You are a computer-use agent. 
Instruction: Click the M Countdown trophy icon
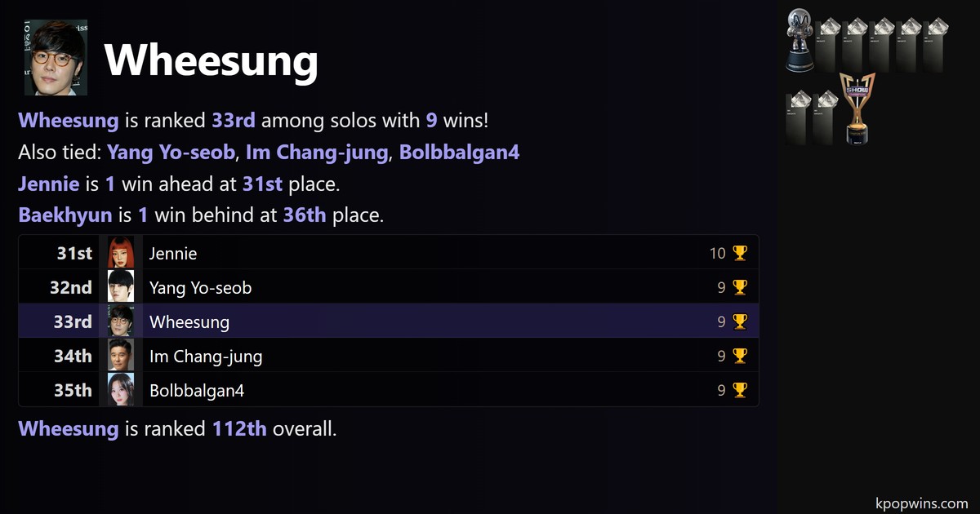pyautogui.click(x=799, y=41)
